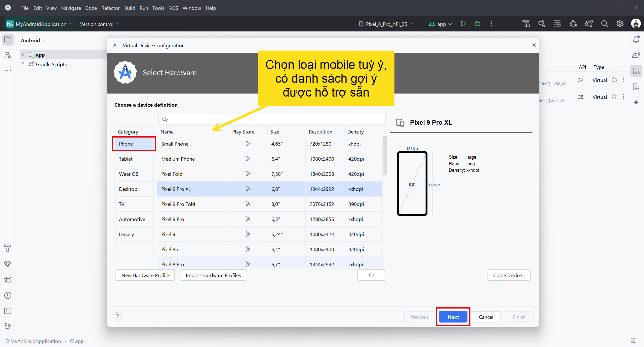644x347 pixels.
Task: Select the Pixel Fold device row
Action: 270,174
